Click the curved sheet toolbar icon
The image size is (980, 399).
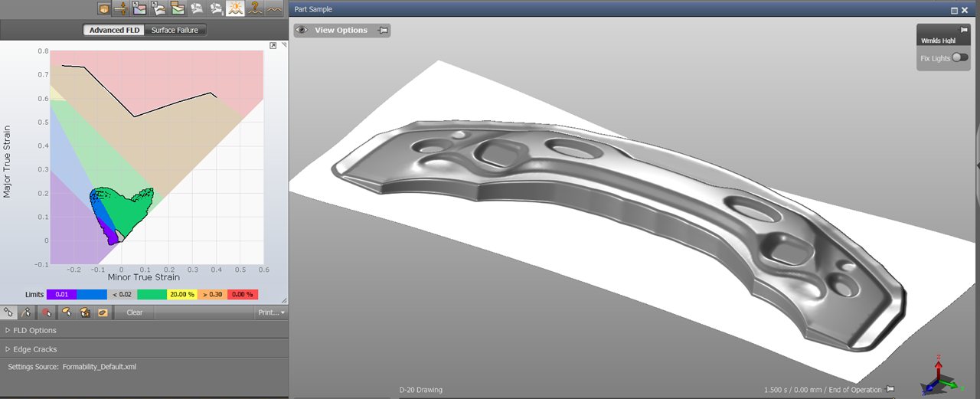159,9
